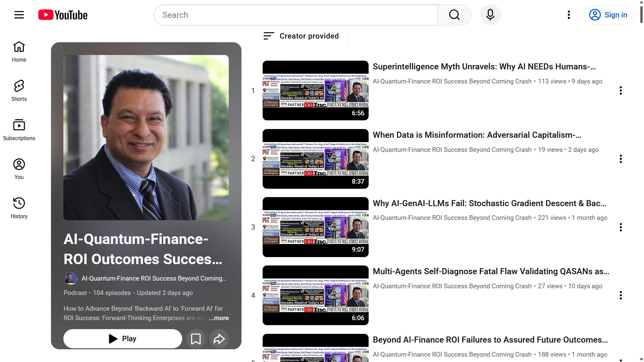Open the Subscriptions sidebar icon
The width and height of the screenshot is (644, 362).
[19, 125]
